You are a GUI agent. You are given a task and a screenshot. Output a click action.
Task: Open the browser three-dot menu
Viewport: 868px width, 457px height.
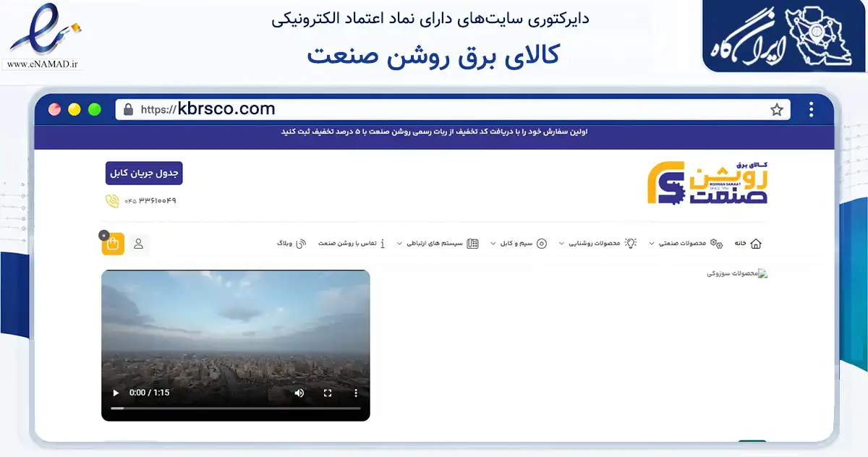coord(812,110)
